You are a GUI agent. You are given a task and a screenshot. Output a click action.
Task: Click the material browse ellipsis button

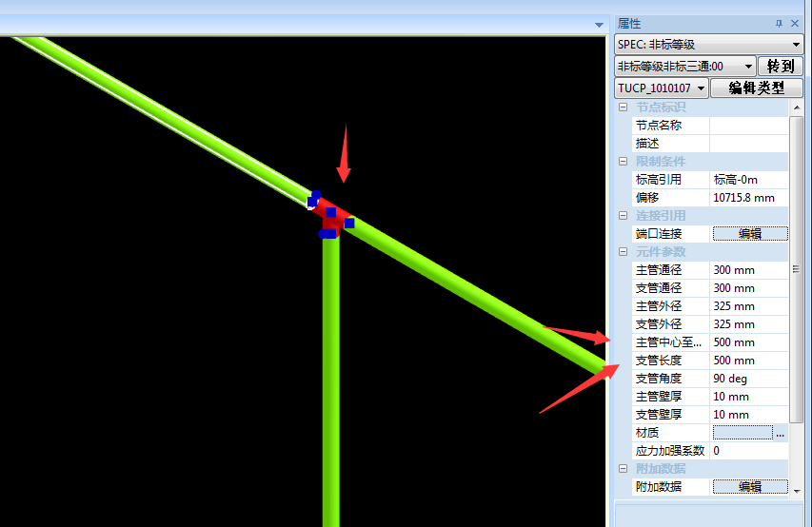coord(781,433)
